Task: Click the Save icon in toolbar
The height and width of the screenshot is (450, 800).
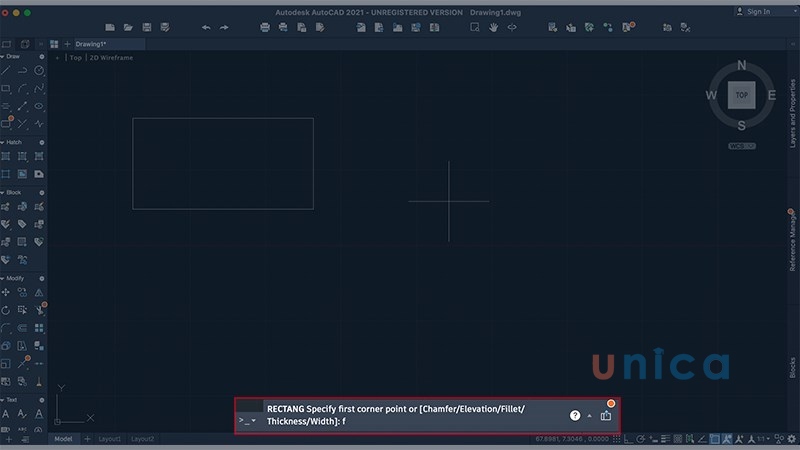Action: point(146,28)
